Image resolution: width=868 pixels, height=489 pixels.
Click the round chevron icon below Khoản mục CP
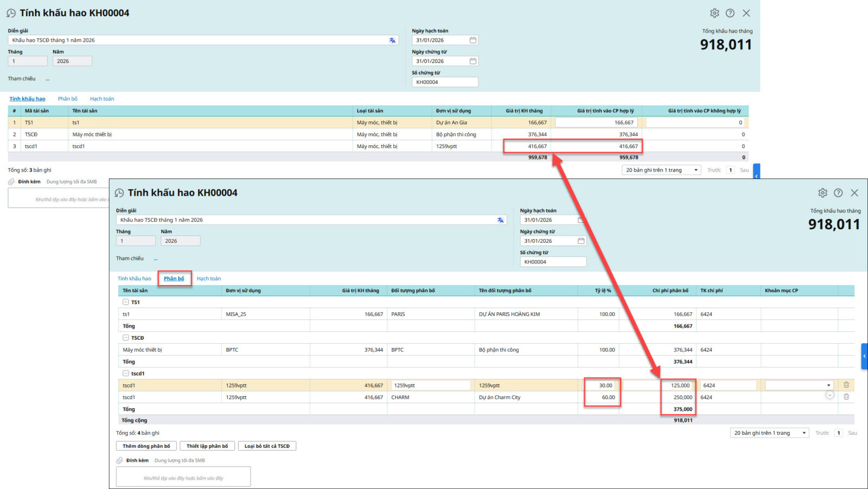(829, 395)
